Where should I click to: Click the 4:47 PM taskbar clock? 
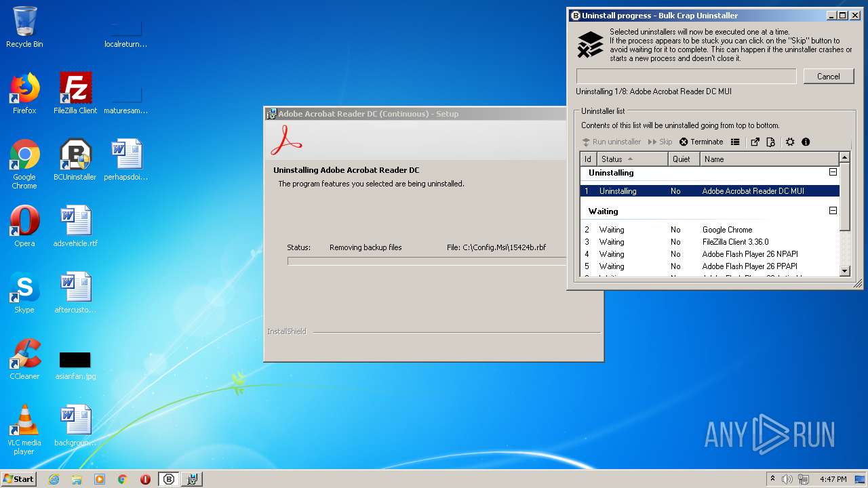(833, 479)
